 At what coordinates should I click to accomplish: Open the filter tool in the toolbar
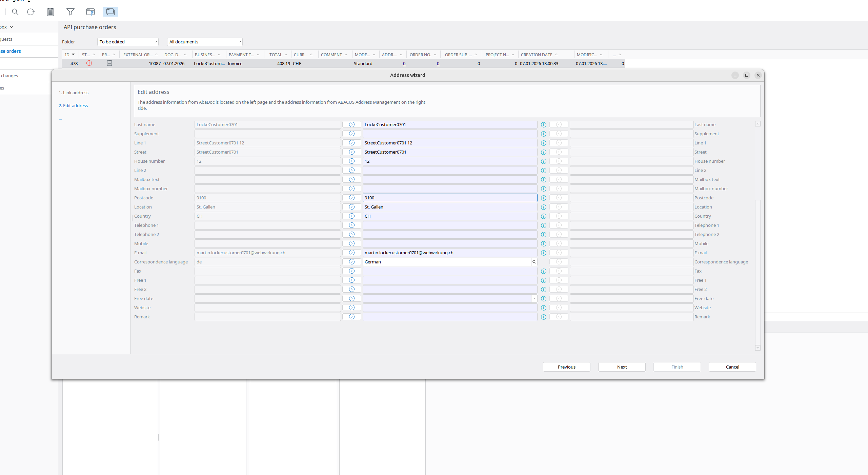click(70, 12)
